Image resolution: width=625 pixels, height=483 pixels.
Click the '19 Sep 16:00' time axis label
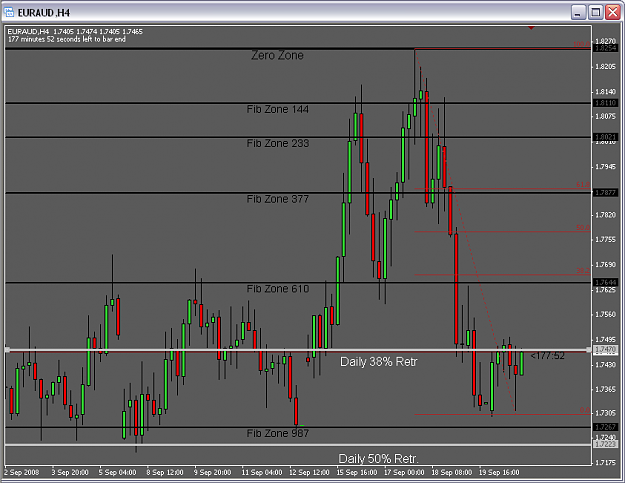point(499,472)
